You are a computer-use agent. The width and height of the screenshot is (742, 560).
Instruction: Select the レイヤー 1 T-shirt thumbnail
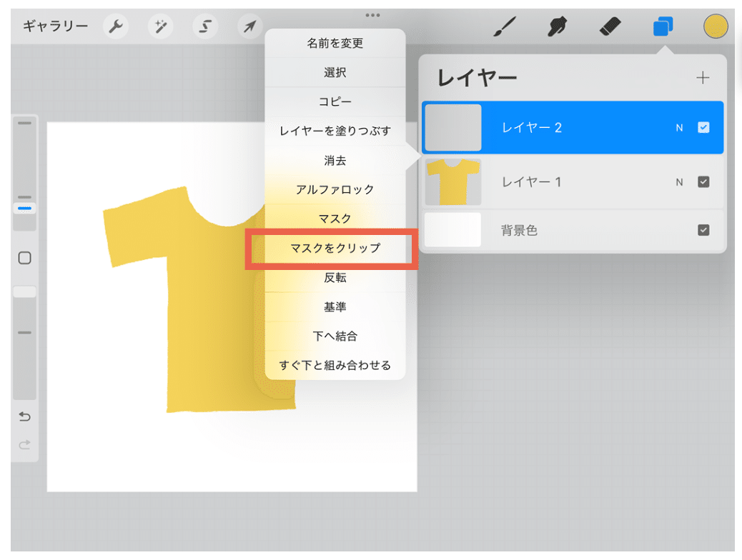tap(453, 182)
